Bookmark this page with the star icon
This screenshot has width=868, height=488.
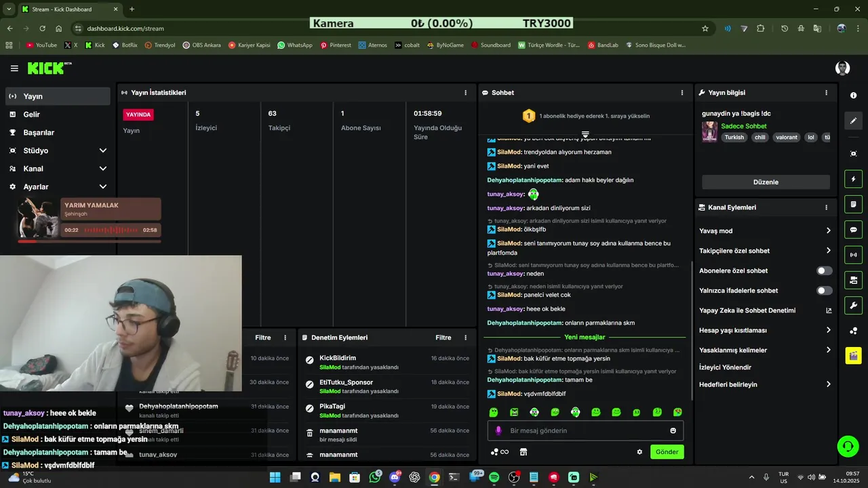pos(705,28)
